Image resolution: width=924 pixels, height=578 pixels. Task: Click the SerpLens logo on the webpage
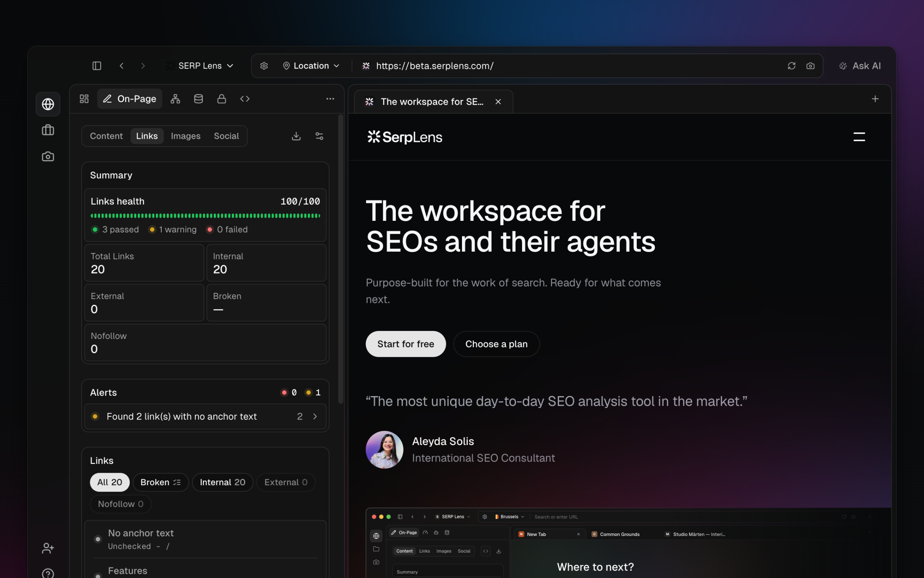(x=405, y=137)
